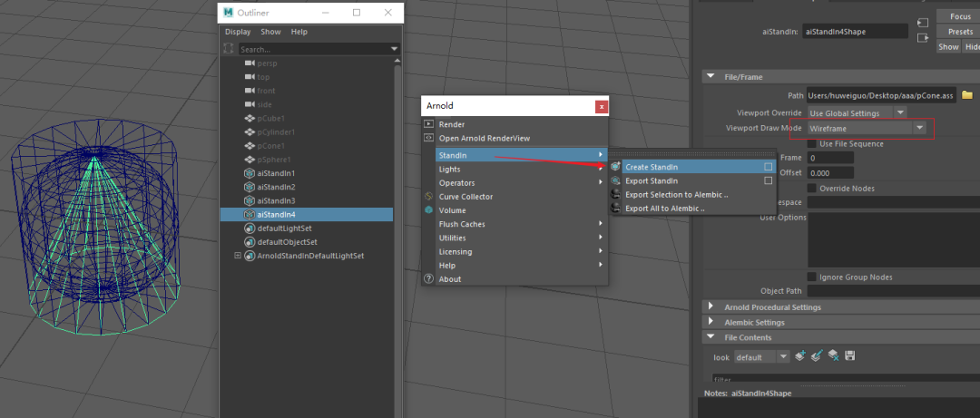Click the add look icon in File Contents
The height and width of the screenshot is (418, 980).
tap(800, 355)
